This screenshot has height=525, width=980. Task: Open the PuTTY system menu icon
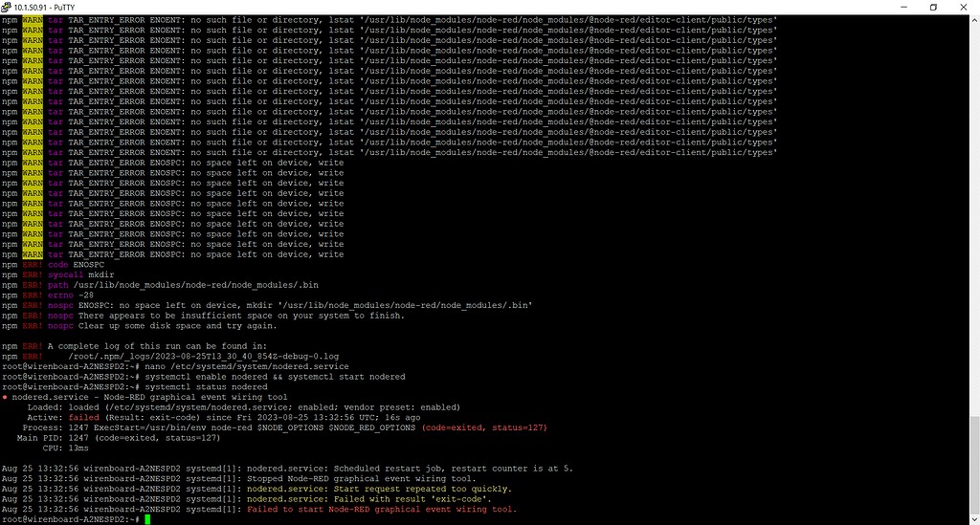[x=7, y=7]
